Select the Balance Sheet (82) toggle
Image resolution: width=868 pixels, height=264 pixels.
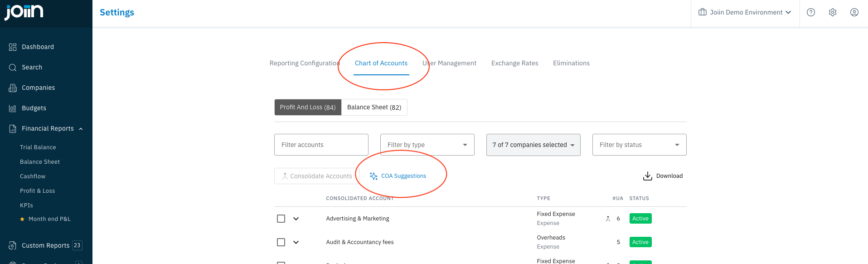click(x=374, y=107)
